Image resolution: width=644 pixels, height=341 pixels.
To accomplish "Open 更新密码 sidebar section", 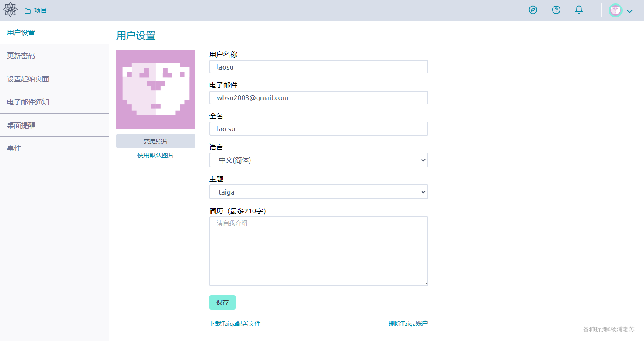I will point(55,56).
